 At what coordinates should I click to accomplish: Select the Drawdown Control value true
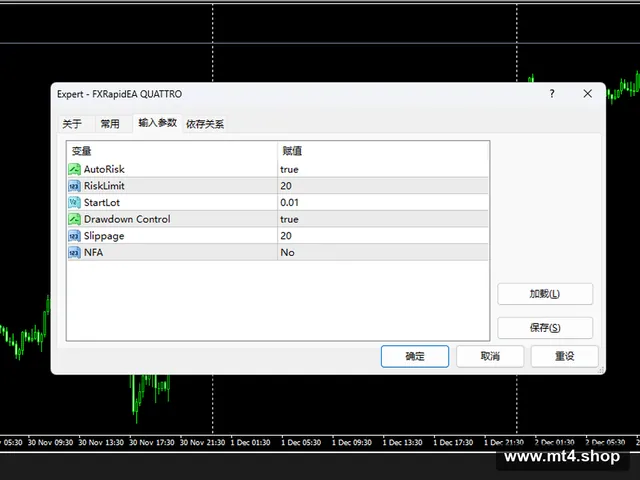(x=289, y=219)
